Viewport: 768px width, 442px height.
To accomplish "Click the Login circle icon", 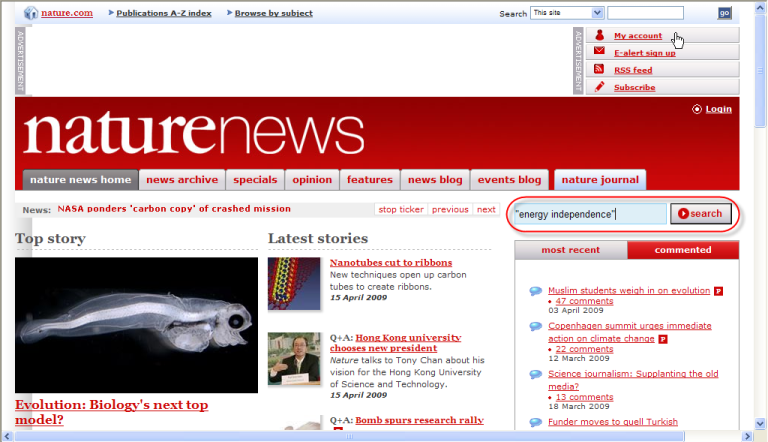I will (x=696, y=109).
